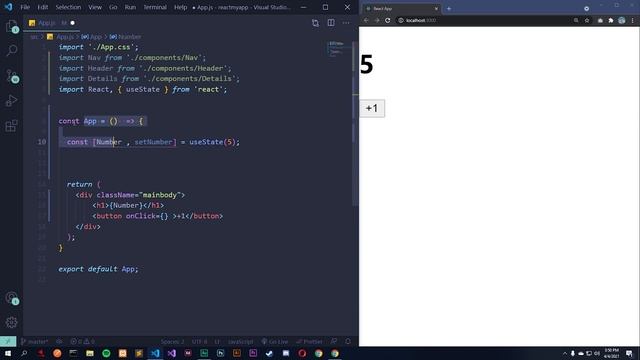Open the master branch picker

tap(35, 341)
